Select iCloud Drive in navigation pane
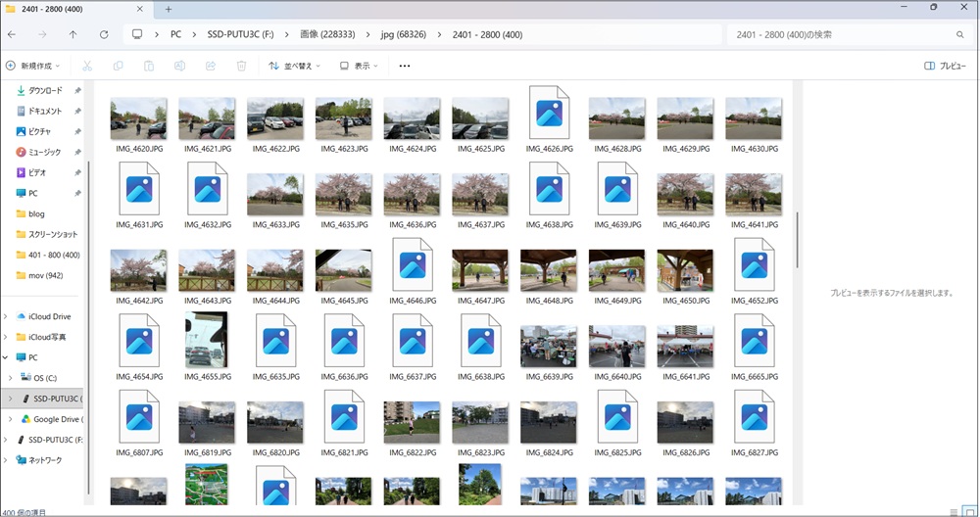Screen dimensions: 980x517 pyautogui.click(x=44, y=316)
